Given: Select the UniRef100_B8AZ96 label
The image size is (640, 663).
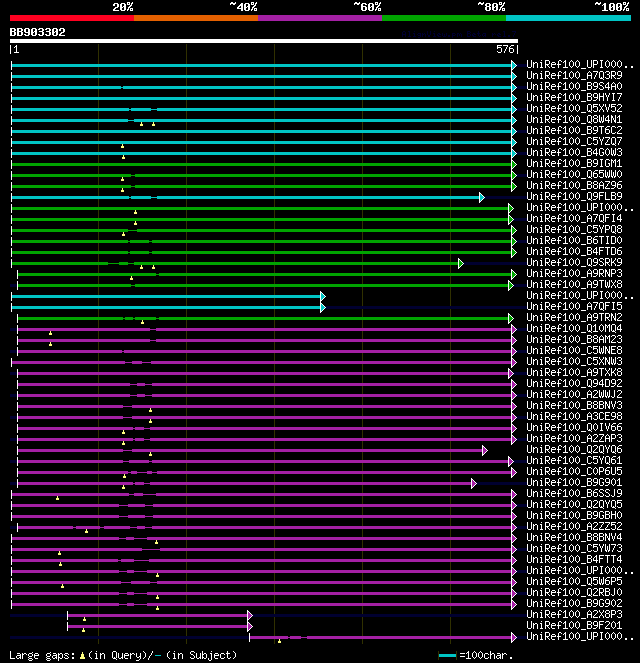Looking at the screenshot, I should [x=574, y=185].
